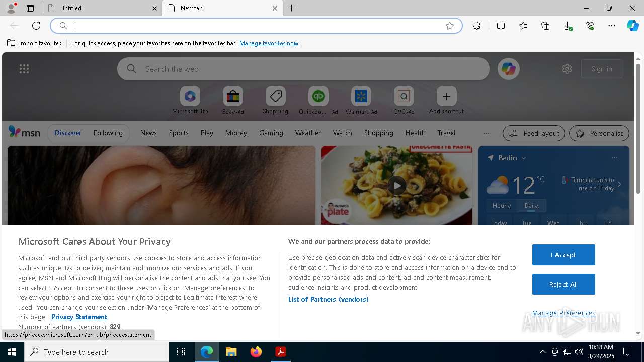Screen dimensions: 644x362
Task: Open File Explorer from taskbar
Action: pyautogui.click(x=231, y=352)
